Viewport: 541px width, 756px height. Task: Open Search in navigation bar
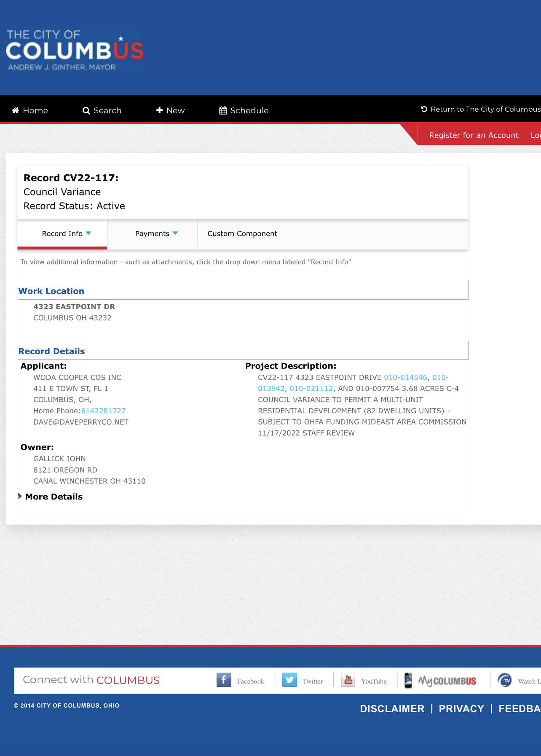[x=102, y=110]
